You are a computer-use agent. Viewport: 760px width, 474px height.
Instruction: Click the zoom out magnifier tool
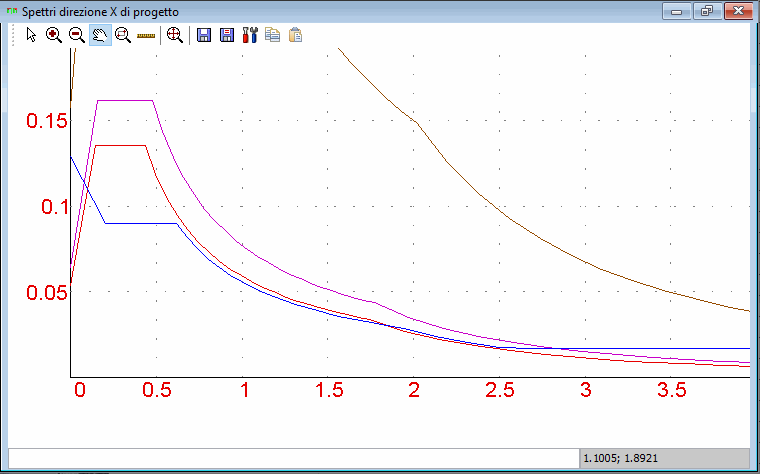click(x=77, y=35)
